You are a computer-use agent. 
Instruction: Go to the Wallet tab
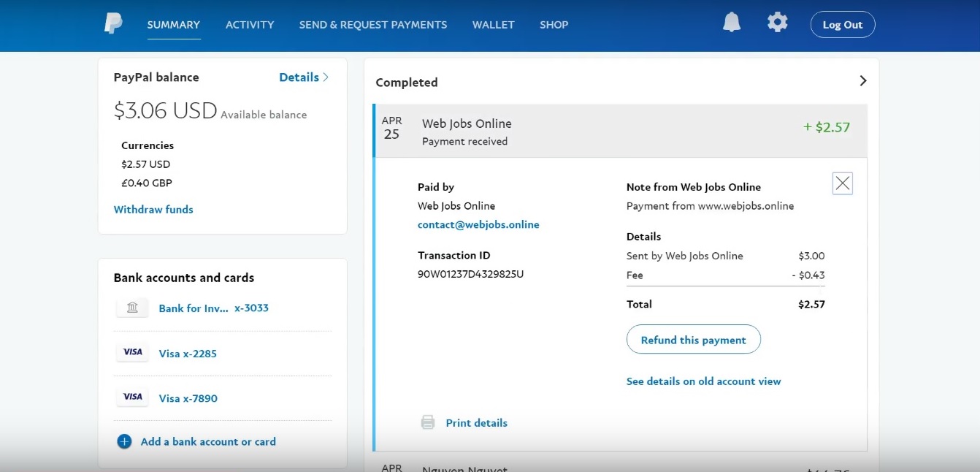pos(493,25)
